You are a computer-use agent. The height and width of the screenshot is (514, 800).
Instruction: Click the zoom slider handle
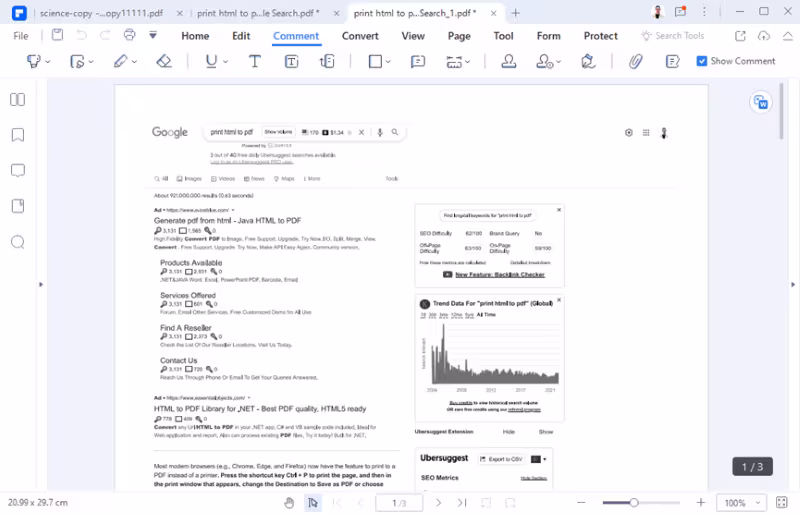click(634, 503)
